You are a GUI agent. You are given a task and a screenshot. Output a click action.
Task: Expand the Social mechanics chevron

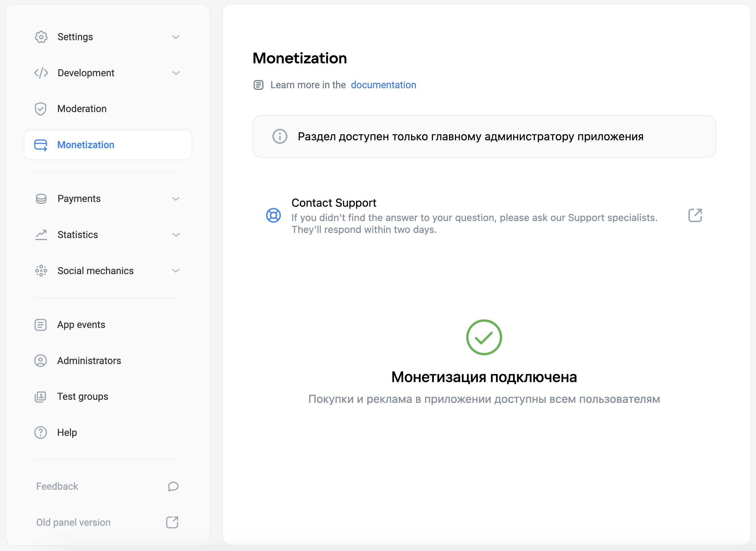176,271
